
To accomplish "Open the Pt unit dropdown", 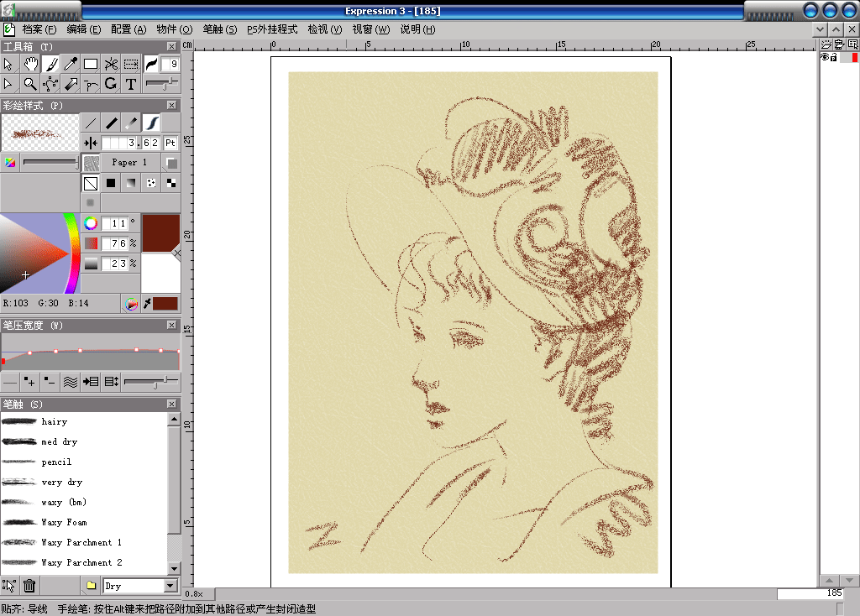I will click(170, 143).
